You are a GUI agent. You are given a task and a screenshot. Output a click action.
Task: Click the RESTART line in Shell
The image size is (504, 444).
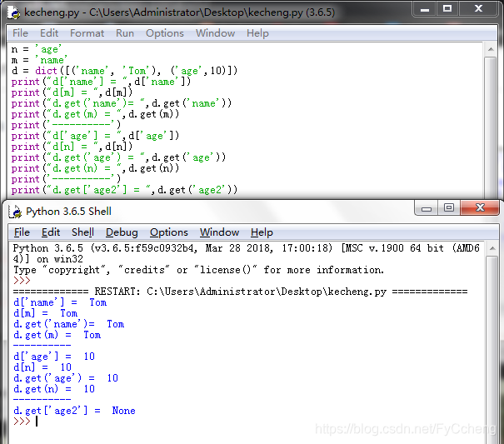click(240, 292)
